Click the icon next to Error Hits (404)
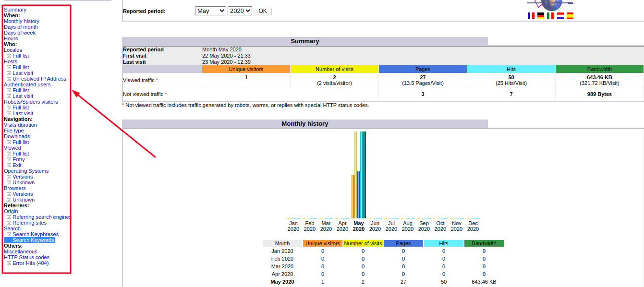644x287 pixels. 9,263
